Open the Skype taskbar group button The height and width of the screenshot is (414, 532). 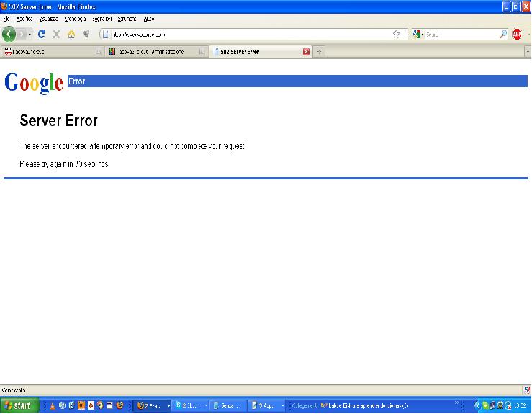pos(190,405)
